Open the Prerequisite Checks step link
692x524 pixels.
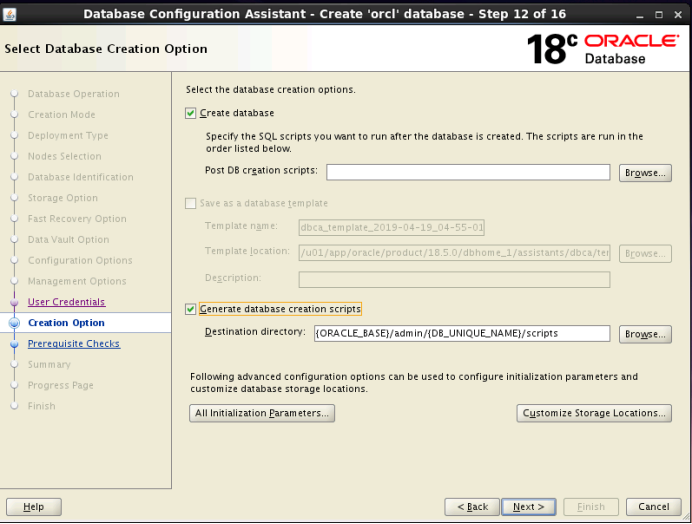click(74, 344)
